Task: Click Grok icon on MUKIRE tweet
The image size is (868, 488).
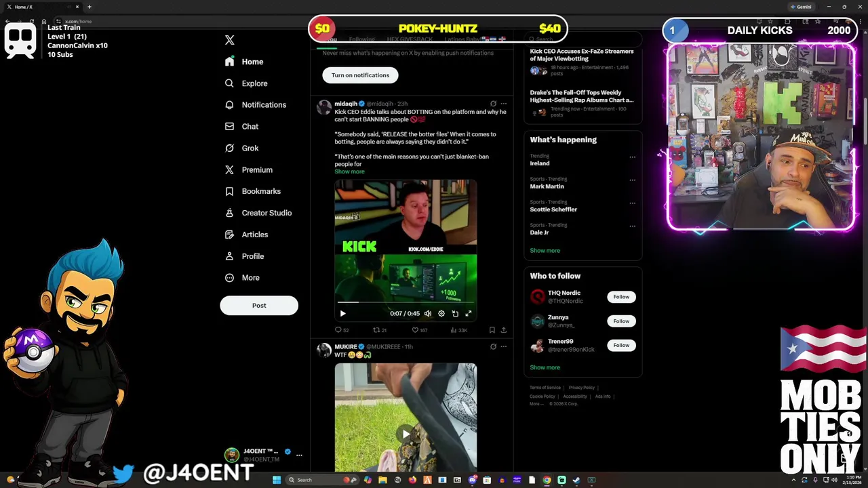Action: point(493,347)
